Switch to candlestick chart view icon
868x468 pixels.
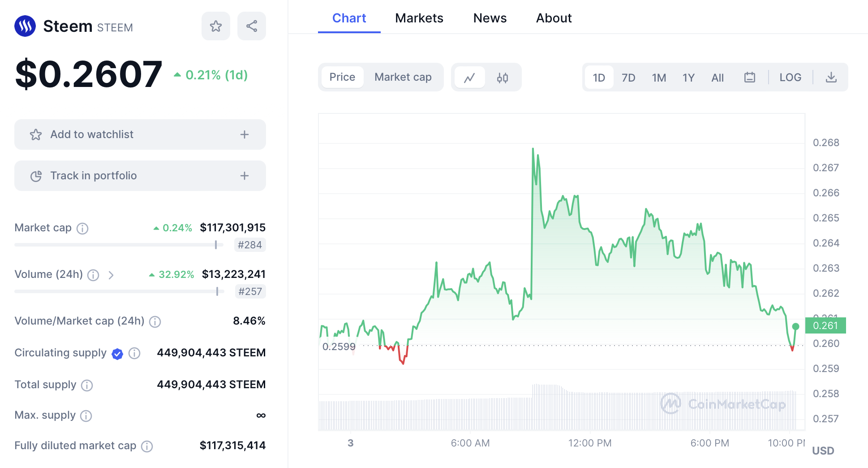pos(503,78)
